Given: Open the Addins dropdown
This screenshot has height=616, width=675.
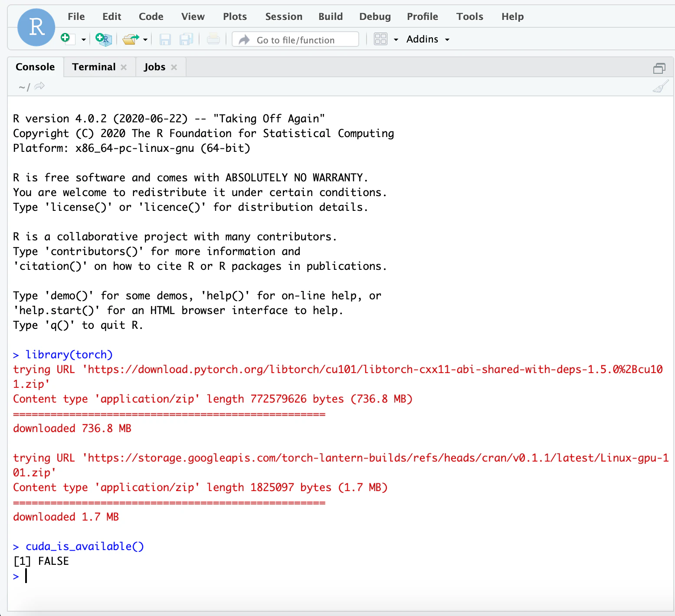Looking at the screenshot, I should tap(428, 39).
